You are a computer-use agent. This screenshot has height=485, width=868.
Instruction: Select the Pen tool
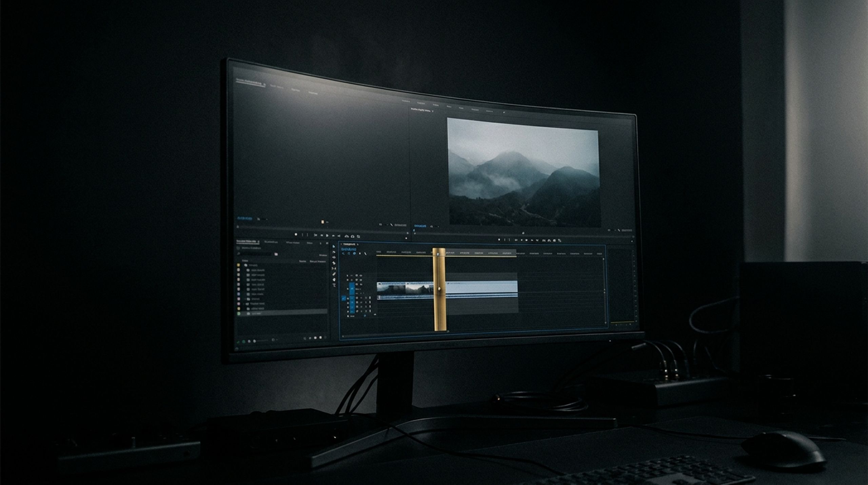point(334,274)
